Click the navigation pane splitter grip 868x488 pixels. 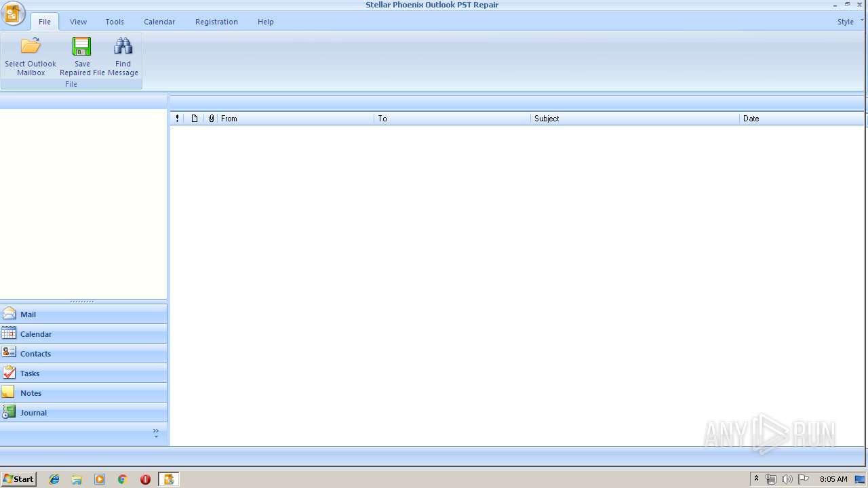(x=83, y=302)
